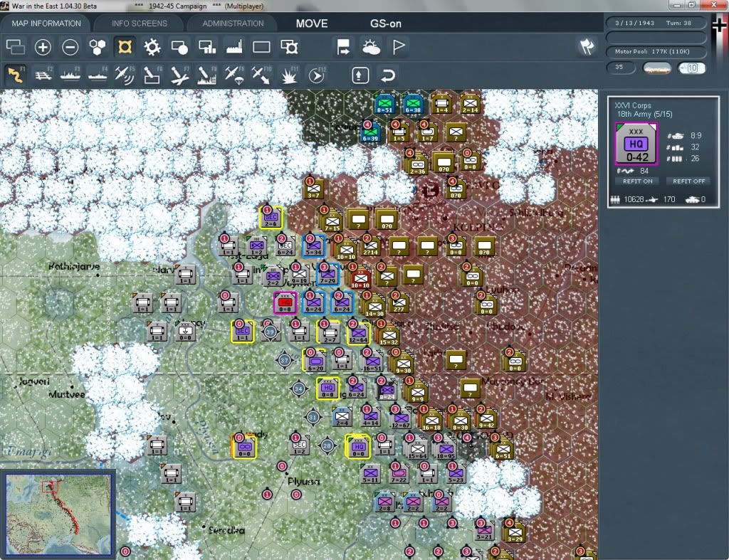Click the date 3/13/1943 turn display
The width and height of the screenshot is (729, 560).
656,23
